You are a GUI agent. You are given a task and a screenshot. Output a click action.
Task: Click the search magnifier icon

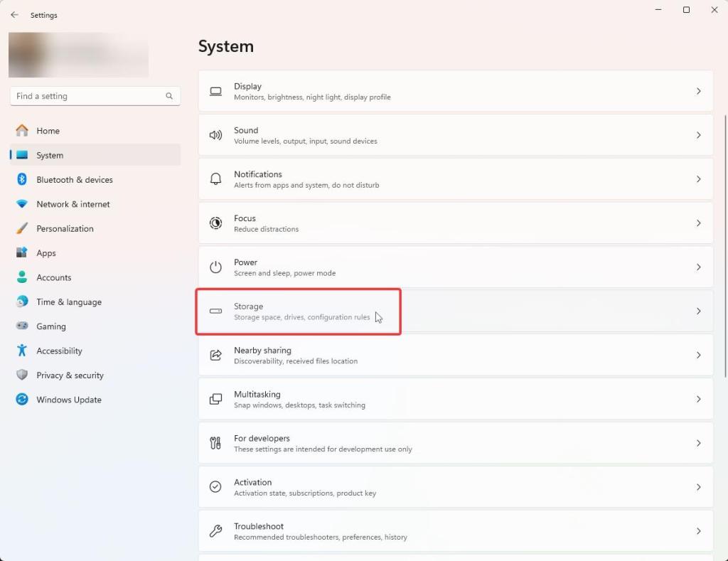coord(169,96)
